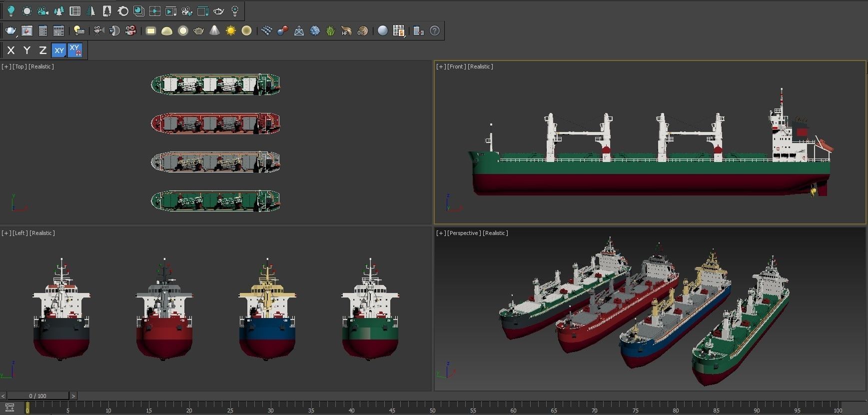This screenshot has height=415, width=868.
Task: Open the [+] menu of Front viewport
Action: point(441,66)
